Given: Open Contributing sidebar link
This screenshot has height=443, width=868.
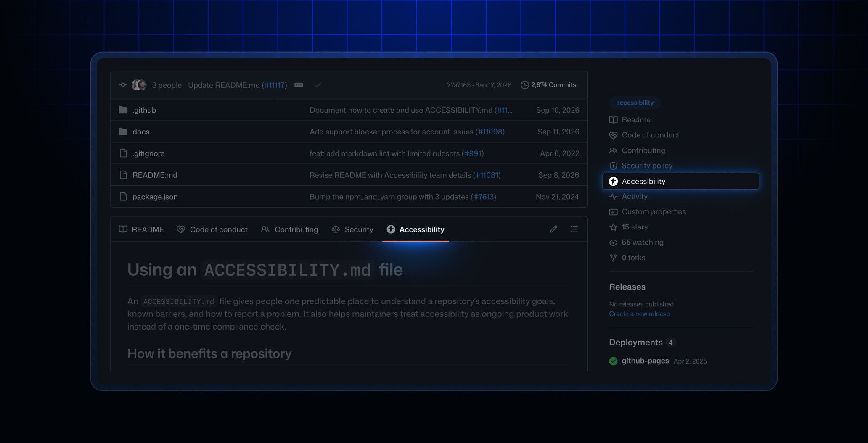Looking at the screenshot, I should (x=637, y=150).
